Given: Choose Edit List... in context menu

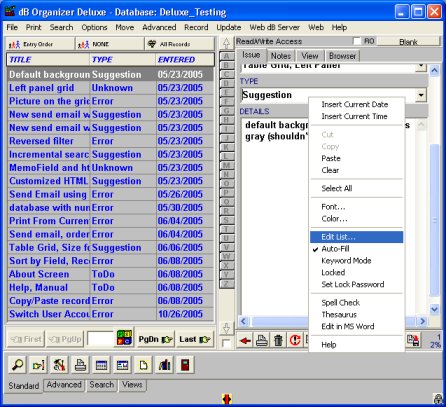Looking at the screenshot, I should [x=356, y=237].
